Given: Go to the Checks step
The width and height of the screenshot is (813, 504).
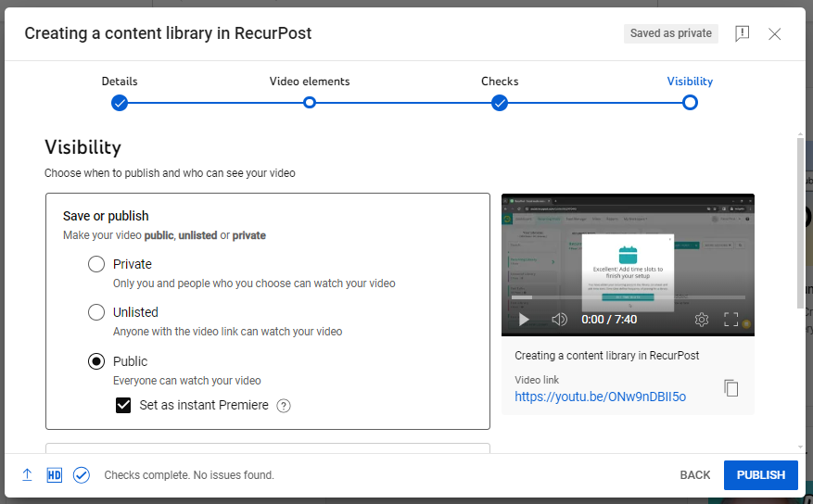Looking at the screenshot, I should [x=500, y=103].
